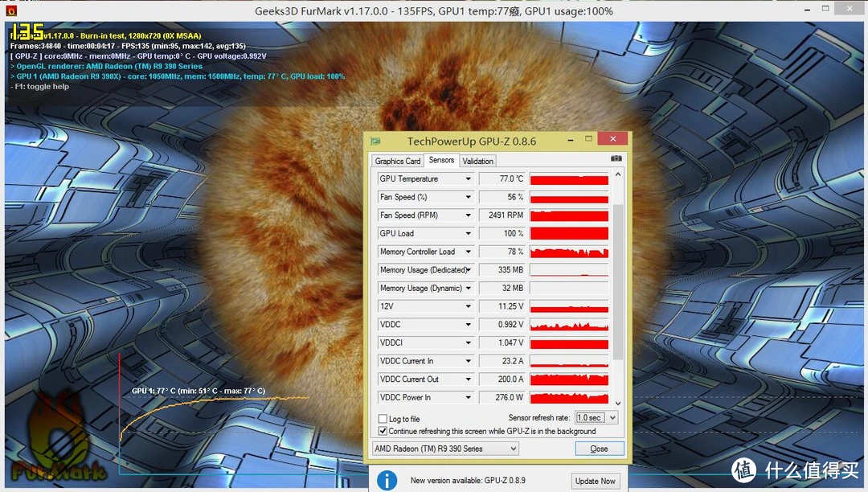Image resolution: width=868 pixels, height=492 pixels.
Task: Open the VDDC sensor dropdown
Action: [469, 325]
